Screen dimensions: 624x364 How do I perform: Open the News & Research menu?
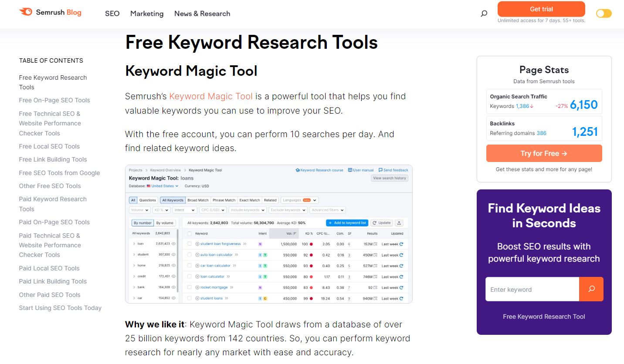[202, 13]
